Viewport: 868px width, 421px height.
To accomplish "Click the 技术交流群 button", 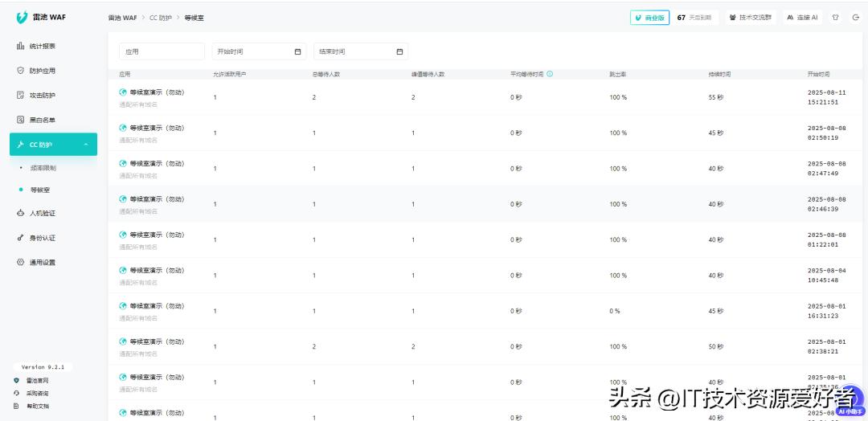I will (751, 17).
